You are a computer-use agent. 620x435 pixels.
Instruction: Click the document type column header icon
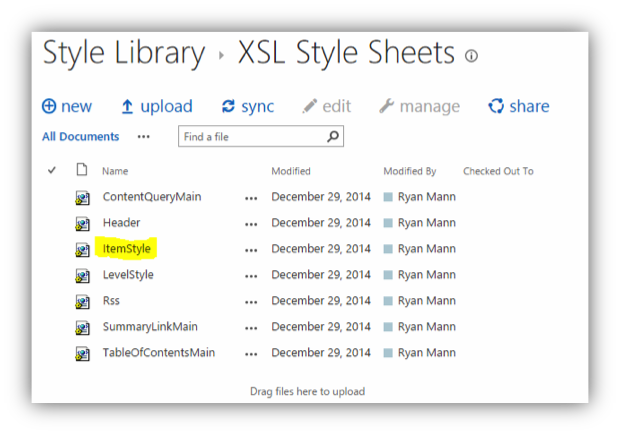82,169
